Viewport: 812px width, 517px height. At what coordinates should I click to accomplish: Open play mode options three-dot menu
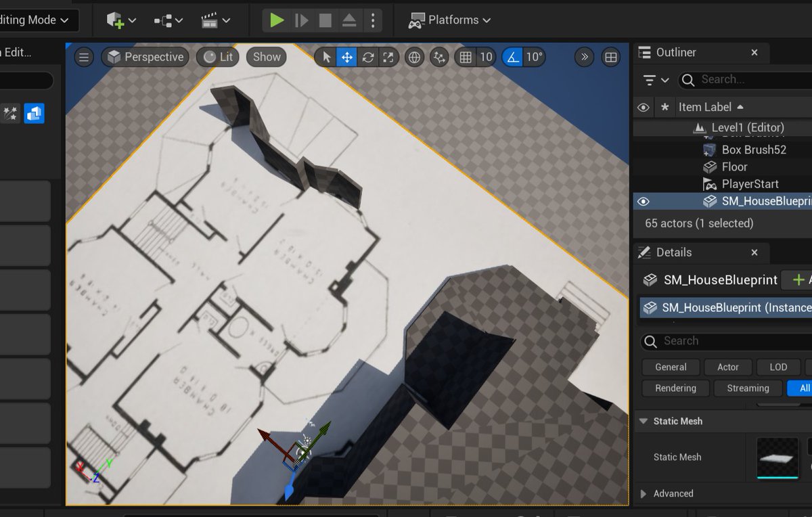click(x=372, y=20)
